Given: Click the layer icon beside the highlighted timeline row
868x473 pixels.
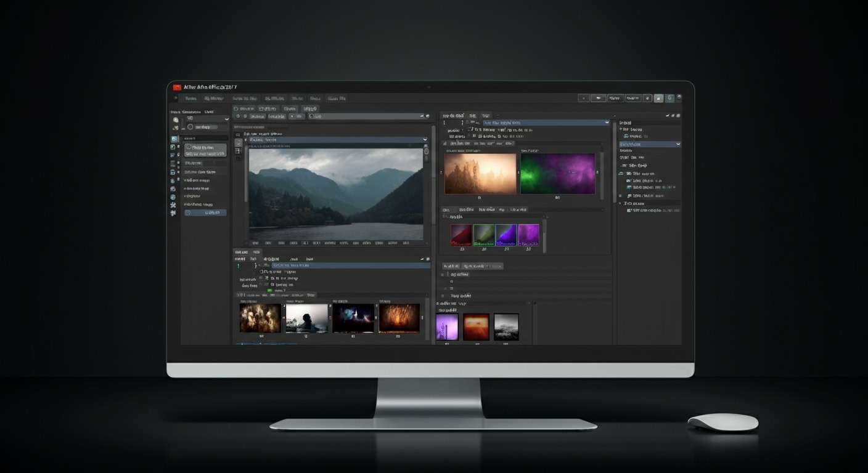Looking at the screenshot, I should coord(266,265).
